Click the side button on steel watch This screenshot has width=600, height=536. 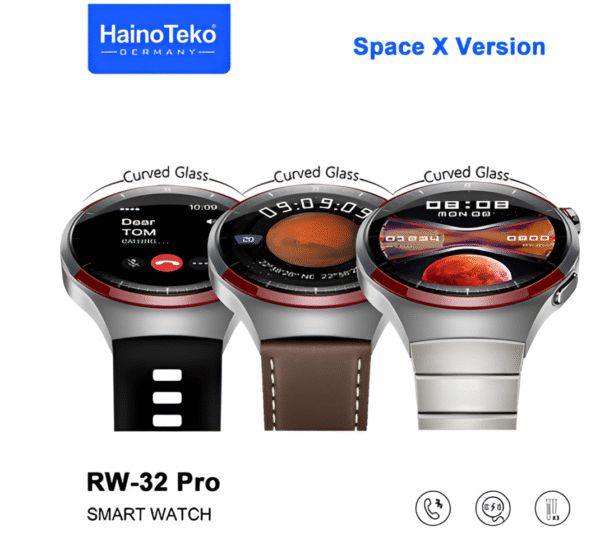click(564, 289)
